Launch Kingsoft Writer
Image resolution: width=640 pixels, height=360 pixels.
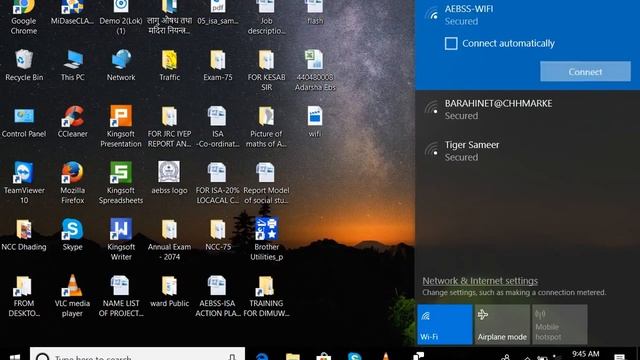coord(121,240)
